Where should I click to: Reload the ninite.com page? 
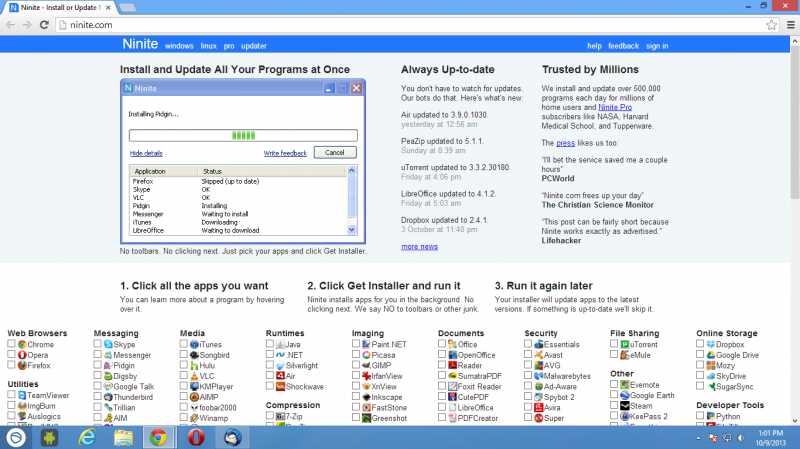point(44,24)
